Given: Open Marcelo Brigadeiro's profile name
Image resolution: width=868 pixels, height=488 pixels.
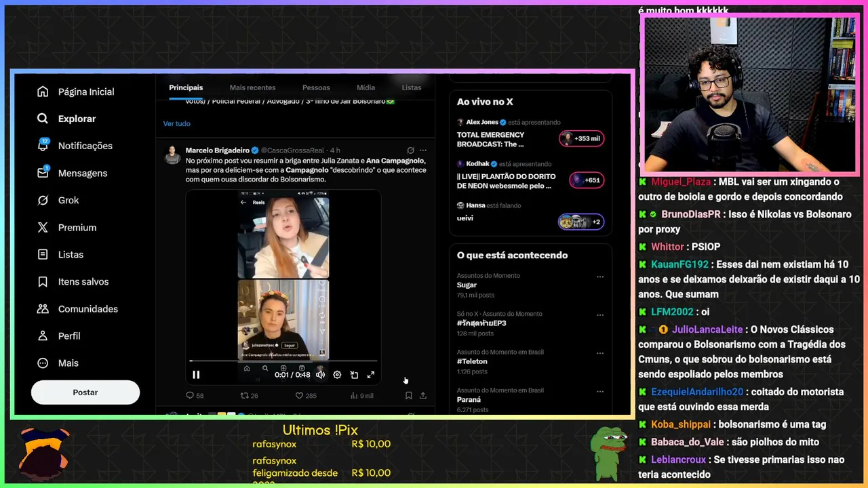Looking at the screenshot, I should pyautogui.click(x=218, y=150).
